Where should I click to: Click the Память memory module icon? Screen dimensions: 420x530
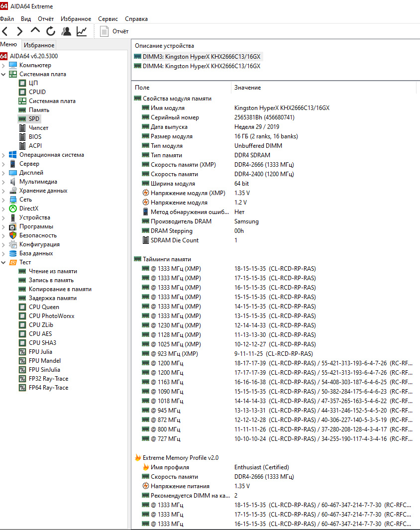22,110
